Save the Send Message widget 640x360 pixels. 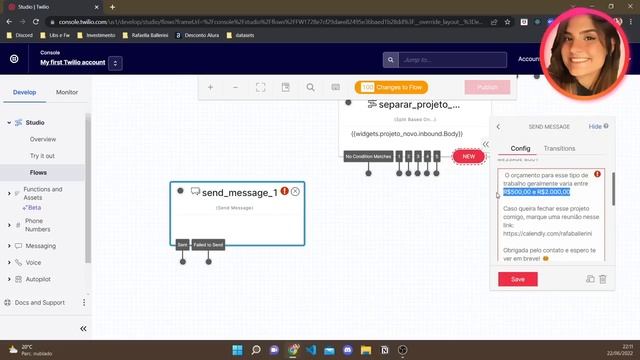coord(518,279)
